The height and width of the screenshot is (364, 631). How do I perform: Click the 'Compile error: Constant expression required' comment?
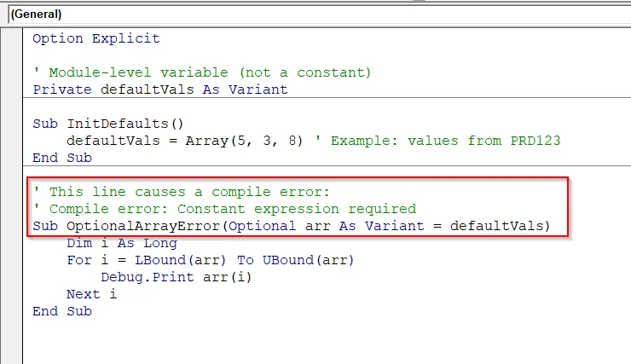coord(224,209)
